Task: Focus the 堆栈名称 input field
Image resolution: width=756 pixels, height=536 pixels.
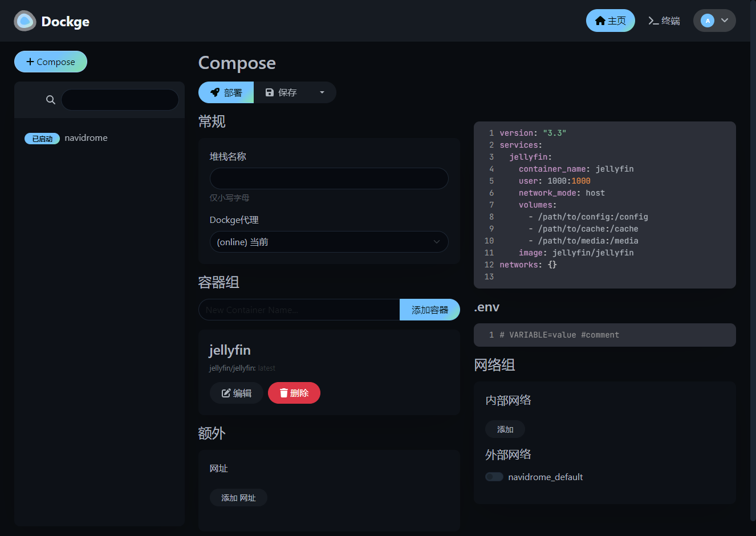Action: [x=329, y=178]
